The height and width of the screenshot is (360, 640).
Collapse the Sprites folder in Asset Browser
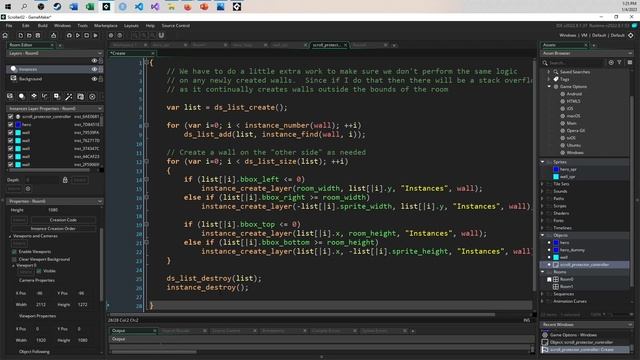point(543,162)
